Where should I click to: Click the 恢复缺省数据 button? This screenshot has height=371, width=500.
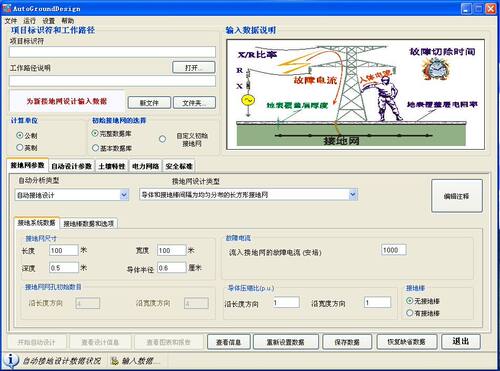[x=407, y=342]
